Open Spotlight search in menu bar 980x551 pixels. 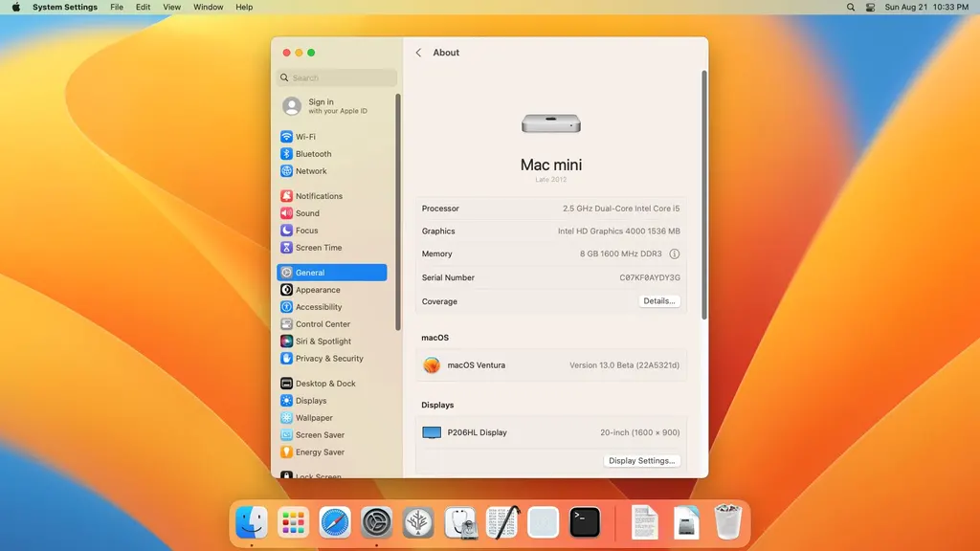coord(851,7)
